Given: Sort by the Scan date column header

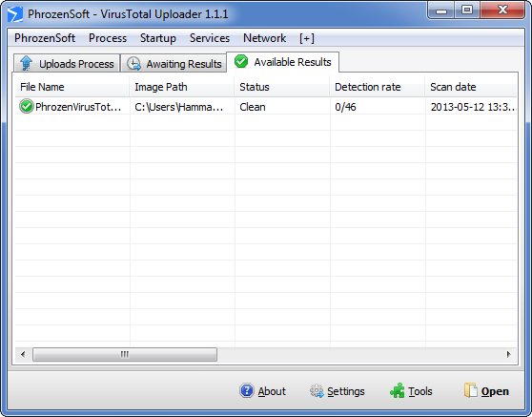Looking at the screenshot, I should pos(471,87).
